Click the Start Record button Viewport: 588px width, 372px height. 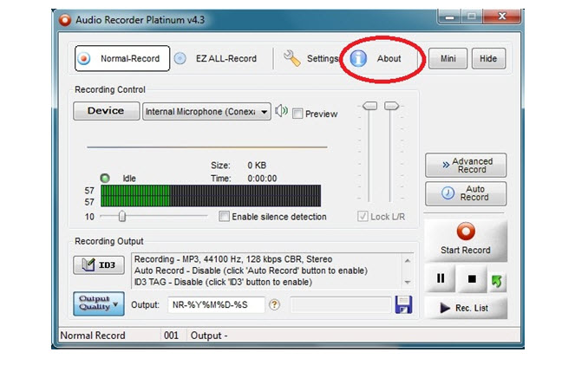pyautogui.click(x=466, y=240)
